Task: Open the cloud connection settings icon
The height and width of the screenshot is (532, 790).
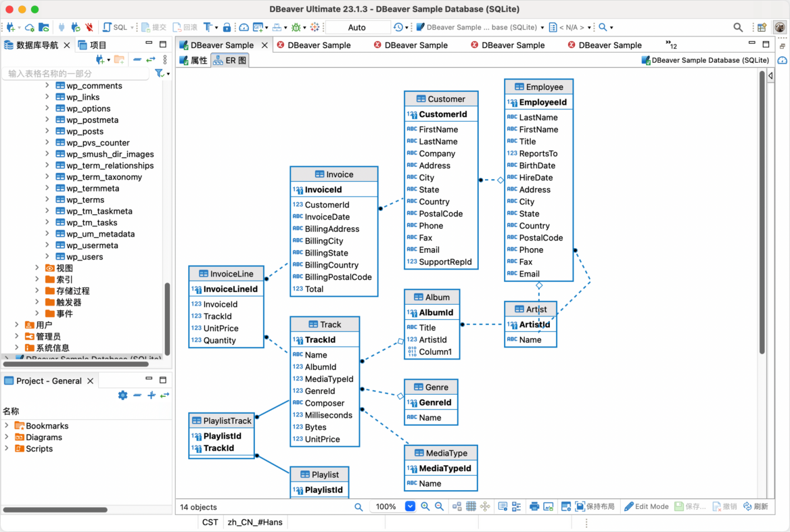Action: [x=30, y=27]
